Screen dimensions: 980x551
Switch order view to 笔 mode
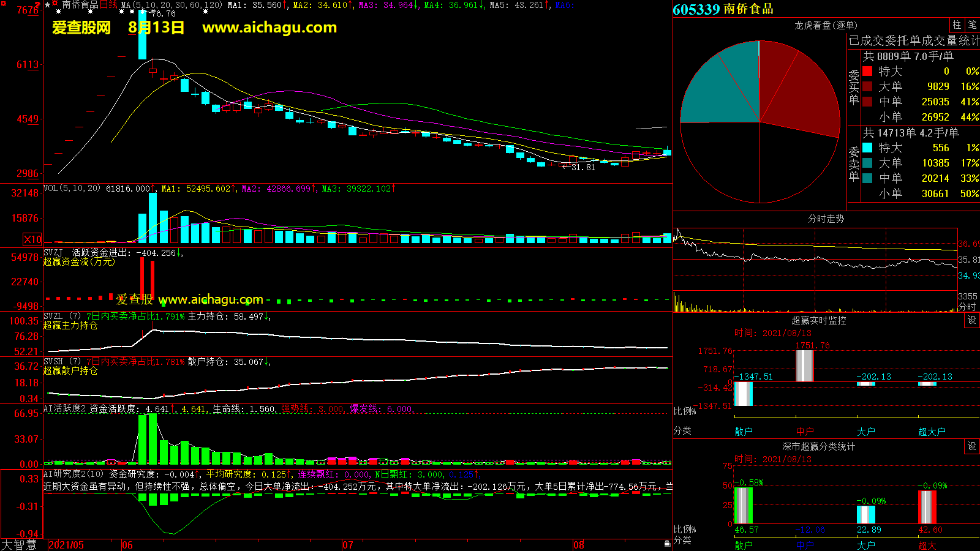point(972,25)
